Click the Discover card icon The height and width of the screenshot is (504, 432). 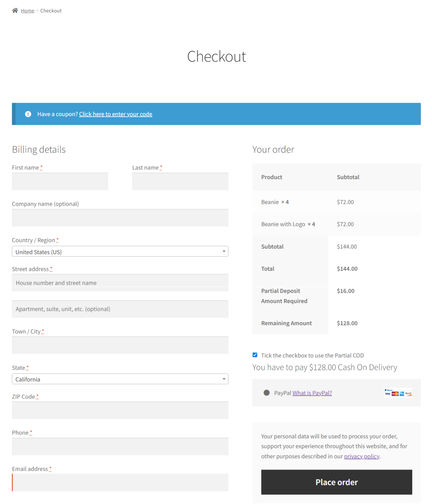click(x=408, y=394)
